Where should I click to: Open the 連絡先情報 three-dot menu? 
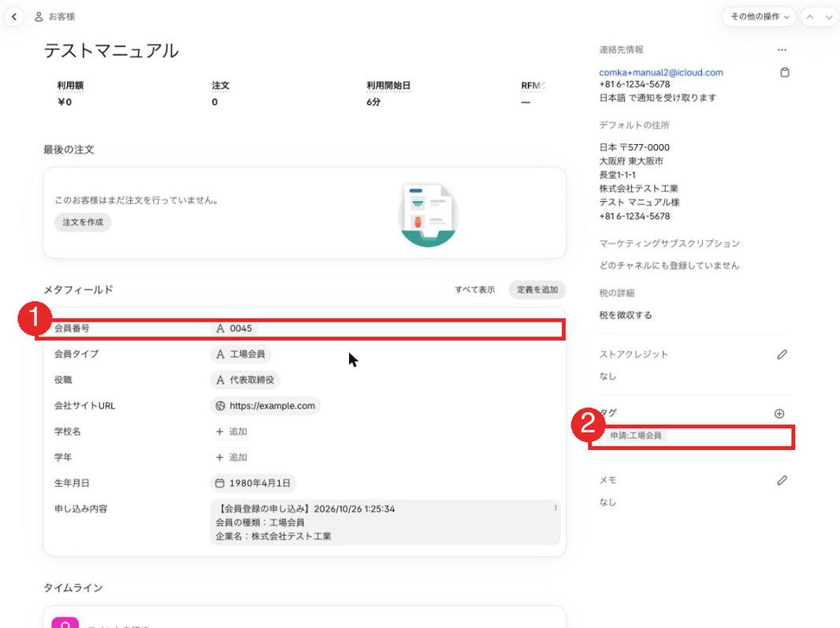(782, 50)
